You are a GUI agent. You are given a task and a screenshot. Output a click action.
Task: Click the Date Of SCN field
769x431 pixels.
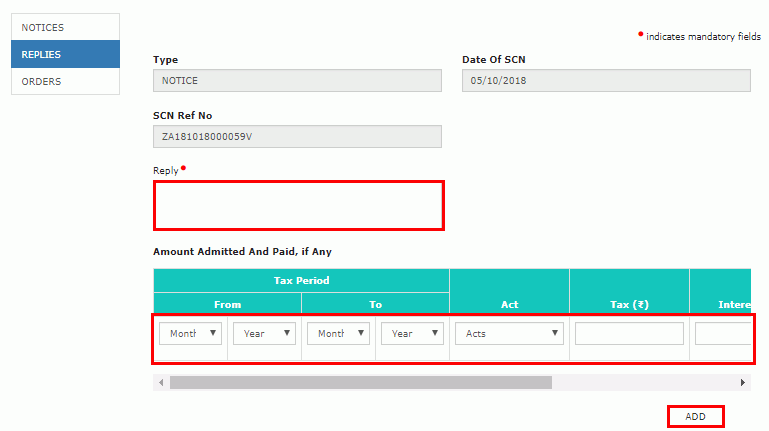(606, 80)
